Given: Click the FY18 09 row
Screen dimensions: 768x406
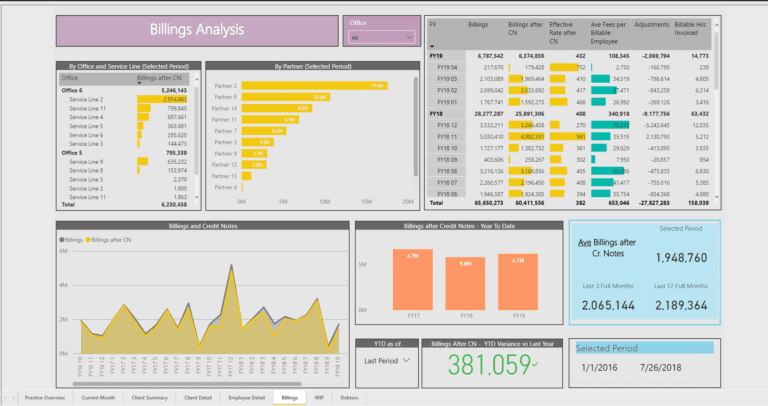Looking at the screenshot, I should (570, 160).
